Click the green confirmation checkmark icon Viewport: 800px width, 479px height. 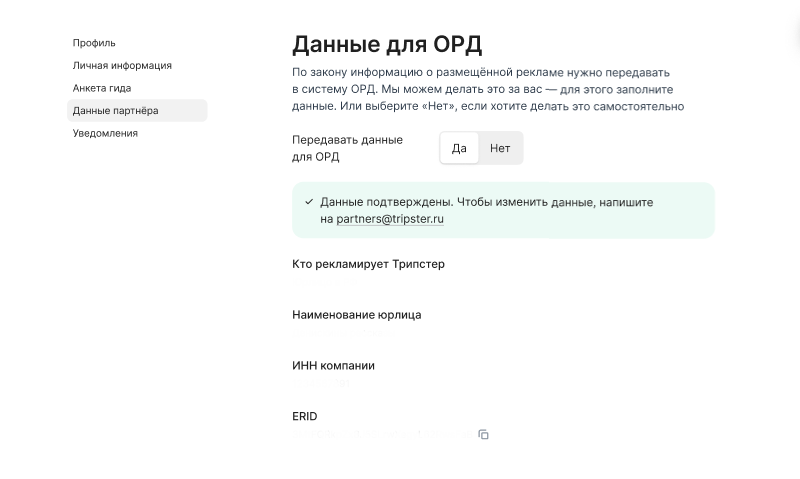tap(309, 202)
